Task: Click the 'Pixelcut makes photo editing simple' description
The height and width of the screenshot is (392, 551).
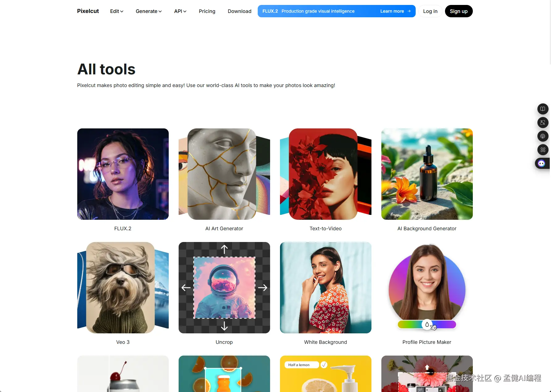Action: pyautogui.click(x=206, y=85)
